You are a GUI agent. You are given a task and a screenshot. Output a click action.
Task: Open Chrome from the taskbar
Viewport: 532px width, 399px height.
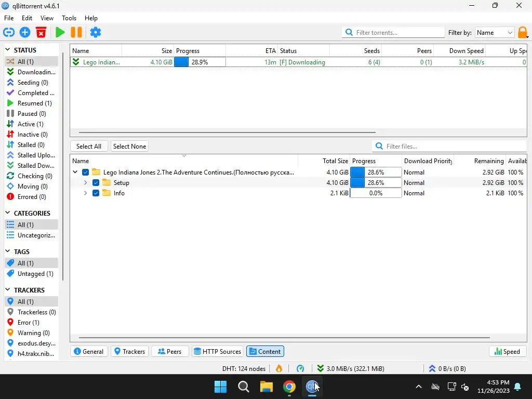tap(289, 387)
